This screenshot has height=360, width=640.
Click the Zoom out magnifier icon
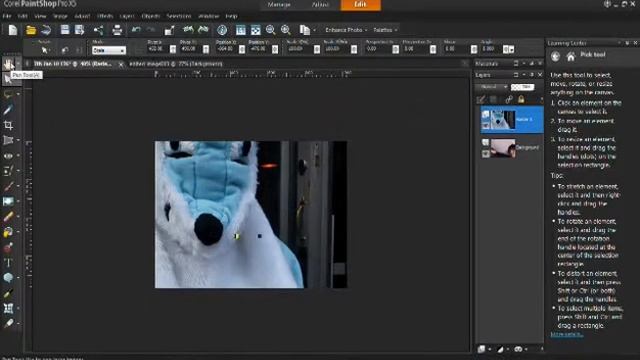click(x=270, y=30)
